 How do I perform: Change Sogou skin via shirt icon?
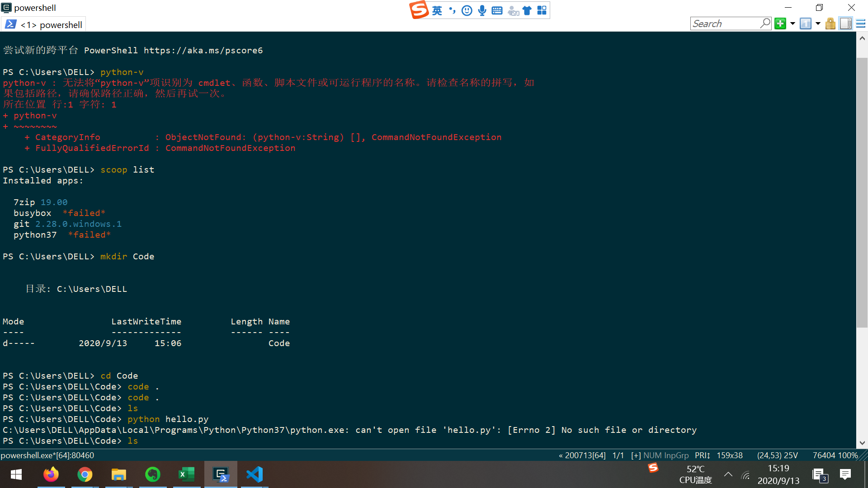point(527,10)
